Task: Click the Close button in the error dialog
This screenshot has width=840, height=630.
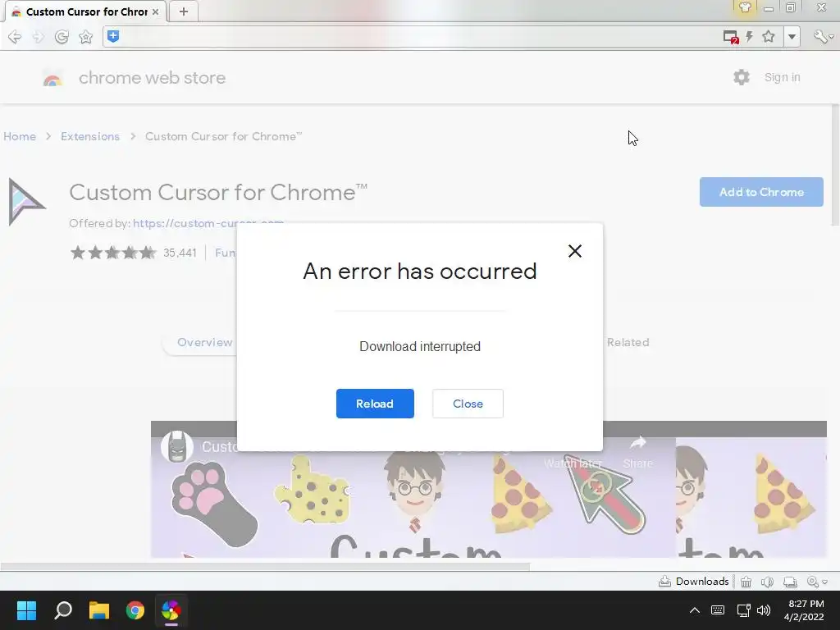Action: pos(468,404)
